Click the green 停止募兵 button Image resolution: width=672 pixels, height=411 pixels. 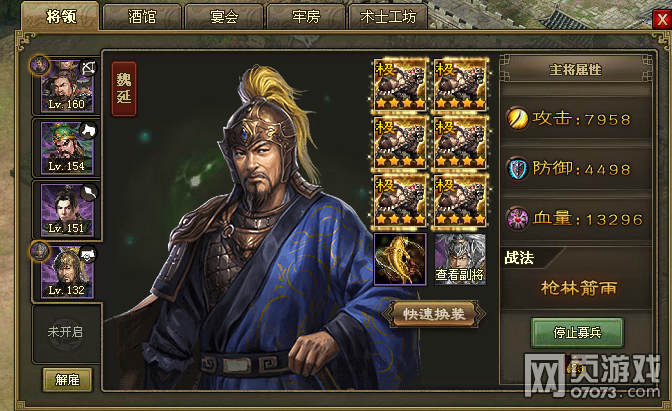577,332
